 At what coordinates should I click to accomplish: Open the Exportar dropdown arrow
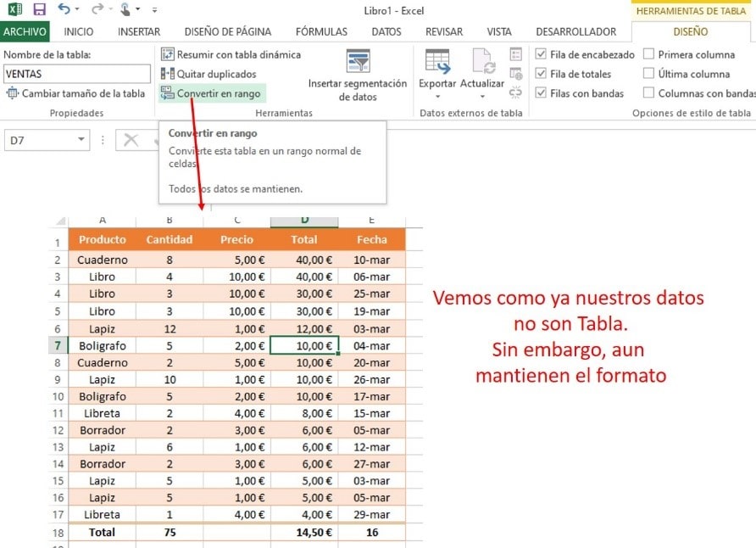[437, 96]
